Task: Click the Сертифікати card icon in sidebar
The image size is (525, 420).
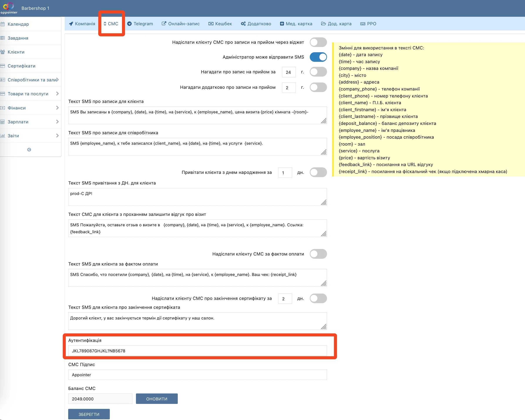Action: [x=3, y=66]
